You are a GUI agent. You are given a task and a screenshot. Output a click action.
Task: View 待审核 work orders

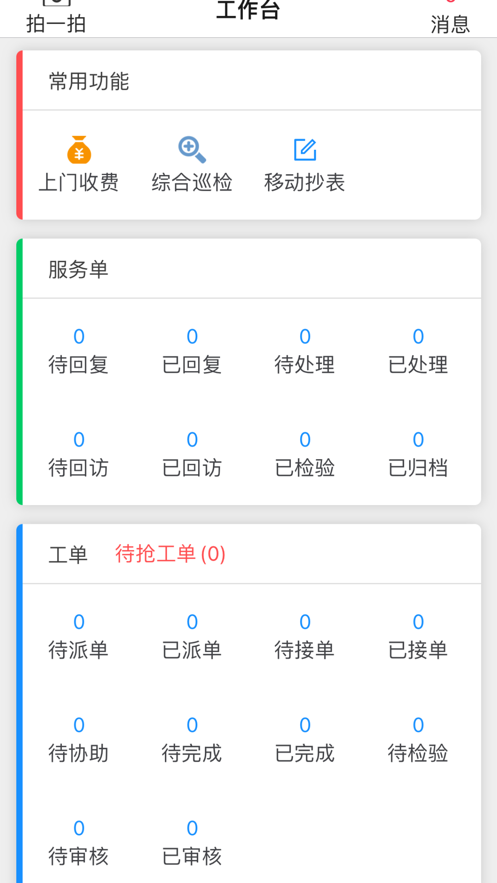78,843
